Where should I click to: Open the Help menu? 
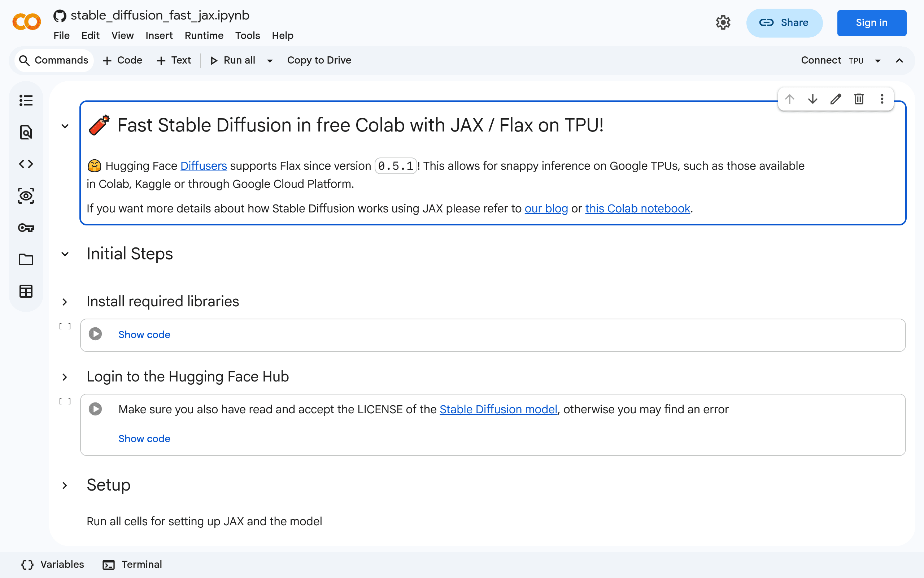coord(283,35)
